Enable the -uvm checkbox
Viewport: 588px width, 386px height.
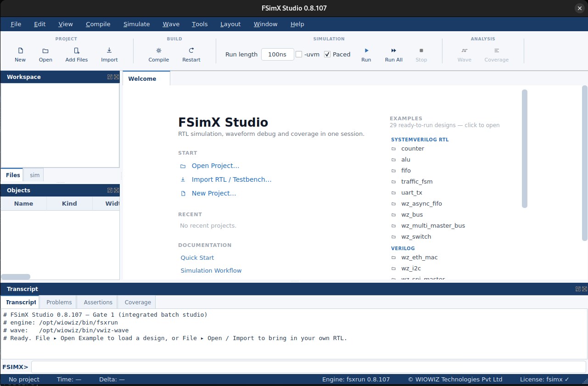[x=299, y=54]
